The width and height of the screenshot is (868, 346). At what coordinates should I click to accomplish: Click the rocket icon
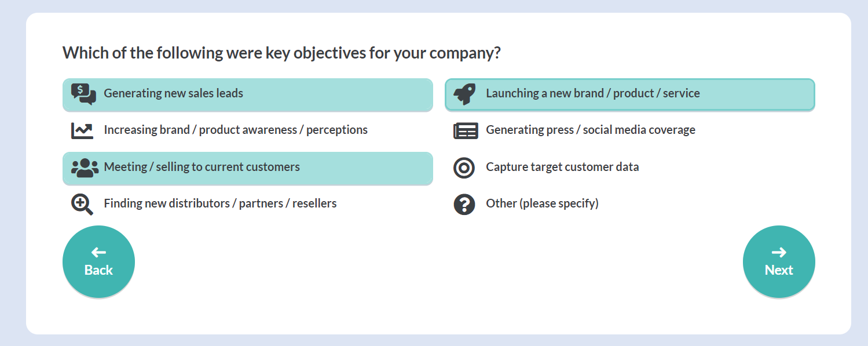(464, 94)
